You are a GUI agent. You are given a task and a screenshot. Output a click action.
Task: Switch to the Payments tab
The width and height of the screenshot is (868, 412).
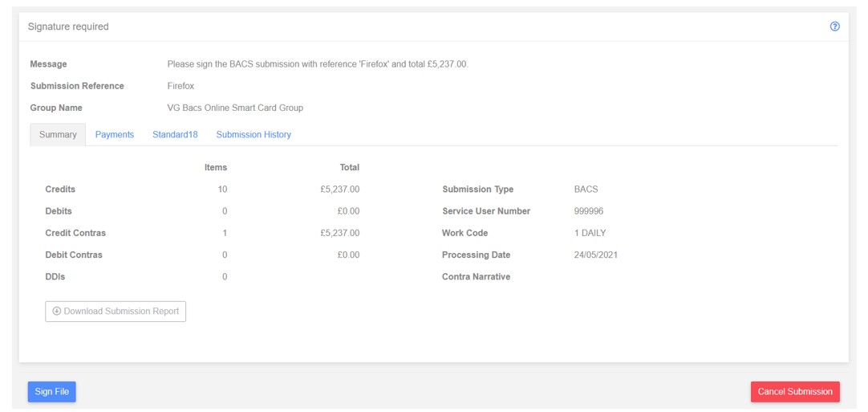pyautogui.click(x=115, y=135)
